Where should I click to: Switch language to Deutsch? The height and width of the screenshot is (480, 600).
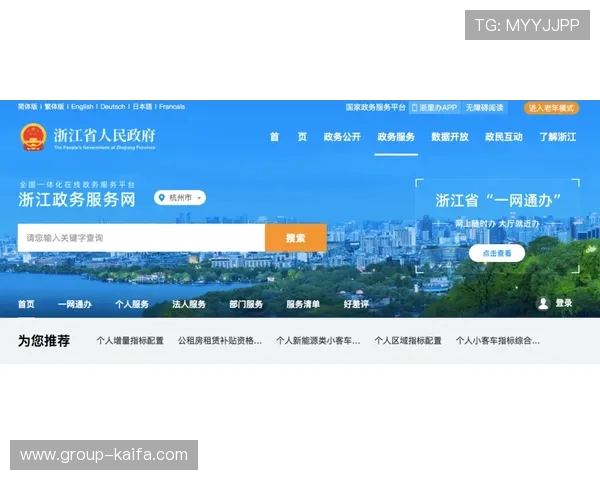(113, 106)
